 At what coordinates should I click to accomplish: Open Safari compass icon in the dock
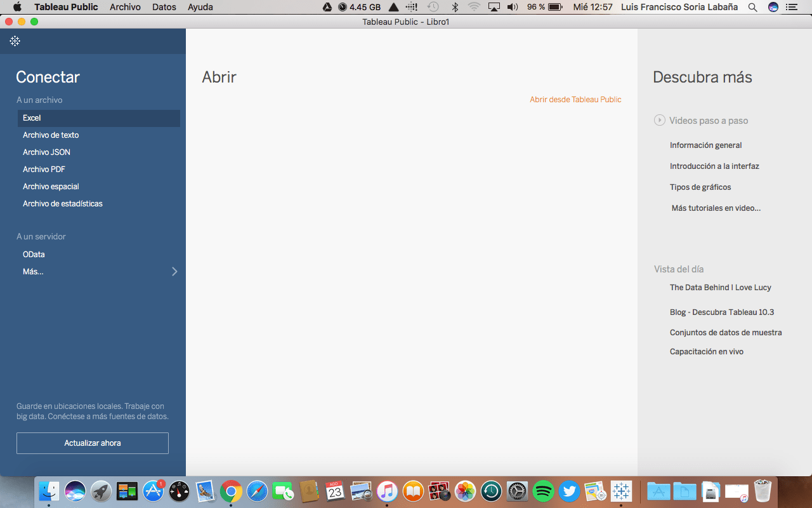257,491
